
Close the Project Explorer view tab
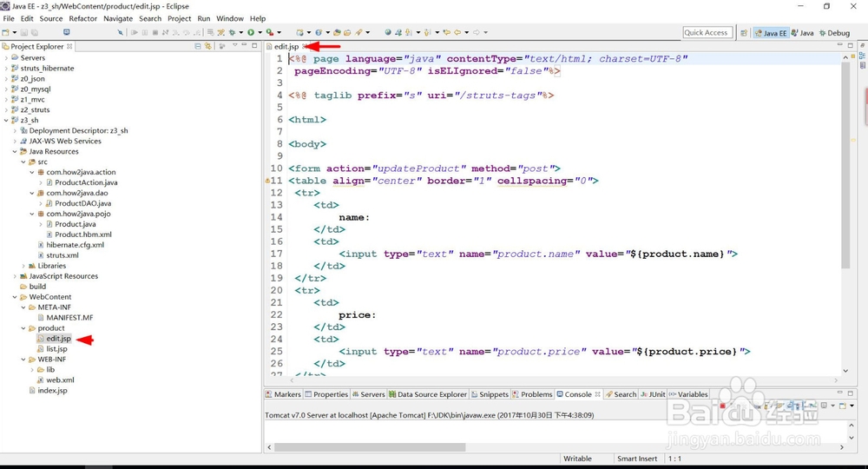coord(69,47)
